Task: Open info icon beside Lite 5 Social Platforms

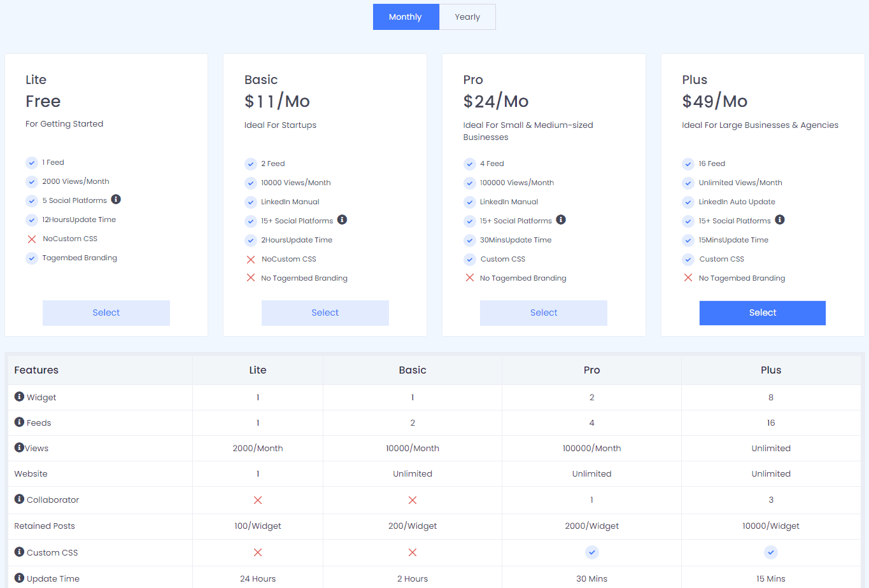Action: (x=116, y=199)
